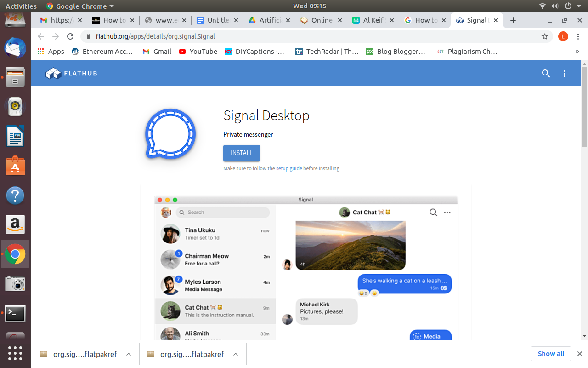Open Amazon from the dock
This screenshot has width=588, height=368.
(15, 224)
